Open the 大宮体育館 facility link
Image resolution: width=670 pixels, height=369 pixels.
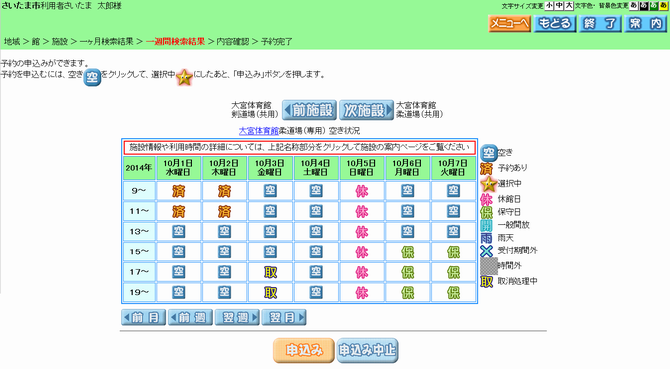259,131
